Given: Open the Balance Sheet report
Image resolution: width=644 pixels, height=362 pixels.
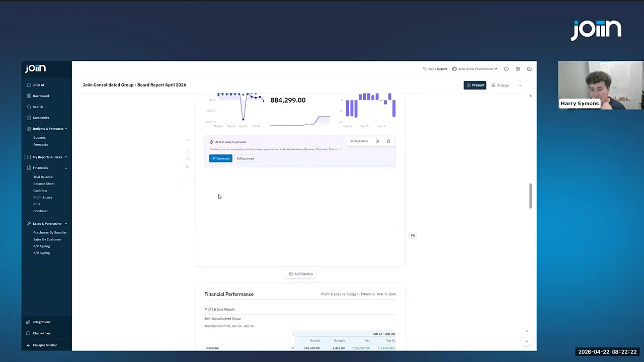Looking at the screenshot, I should tap(44, 184).
